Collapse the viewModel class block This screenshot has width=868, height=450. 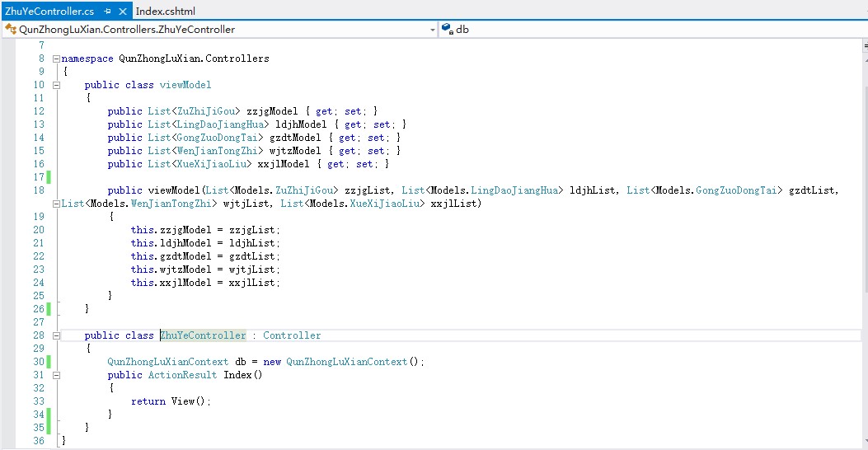56,85
